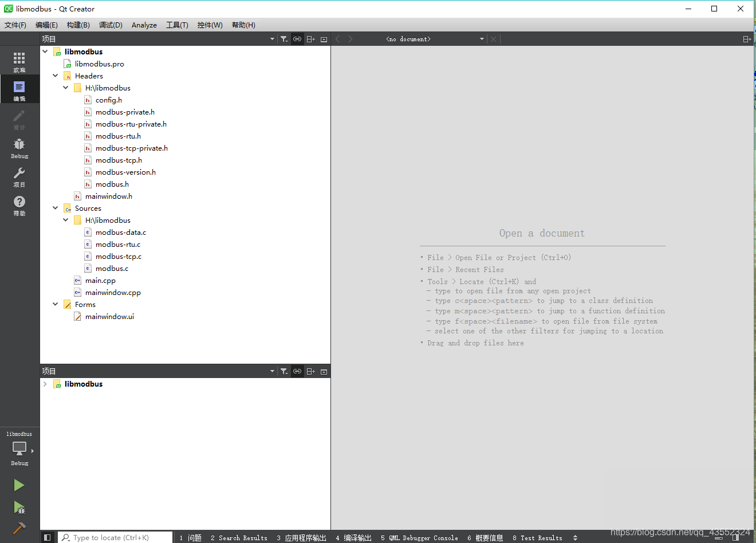Image resolution: width=756 pixels, height=543 pixels.
Task: Filter tree in lower project panel
Action: [x=284, y=371]
